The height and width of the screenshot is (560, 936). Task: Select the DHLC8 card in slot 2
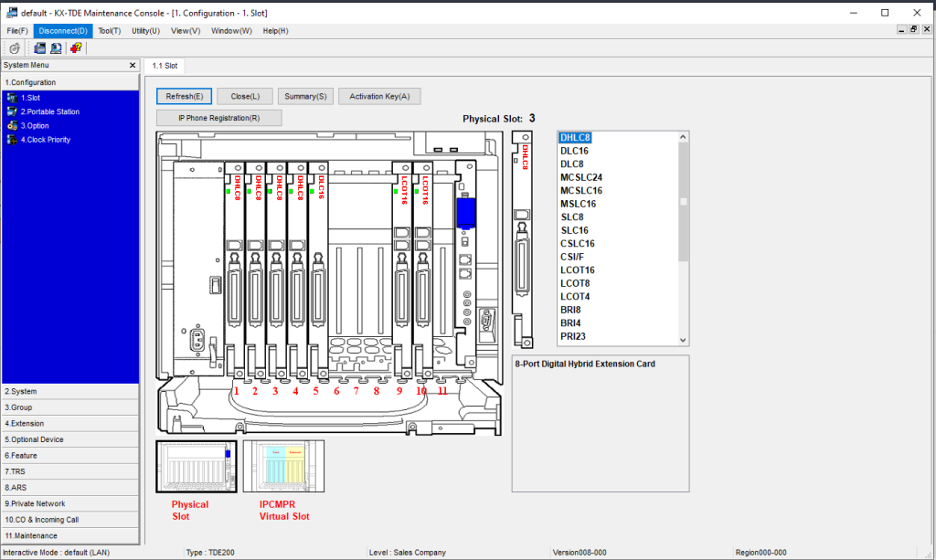click(256, 270)
